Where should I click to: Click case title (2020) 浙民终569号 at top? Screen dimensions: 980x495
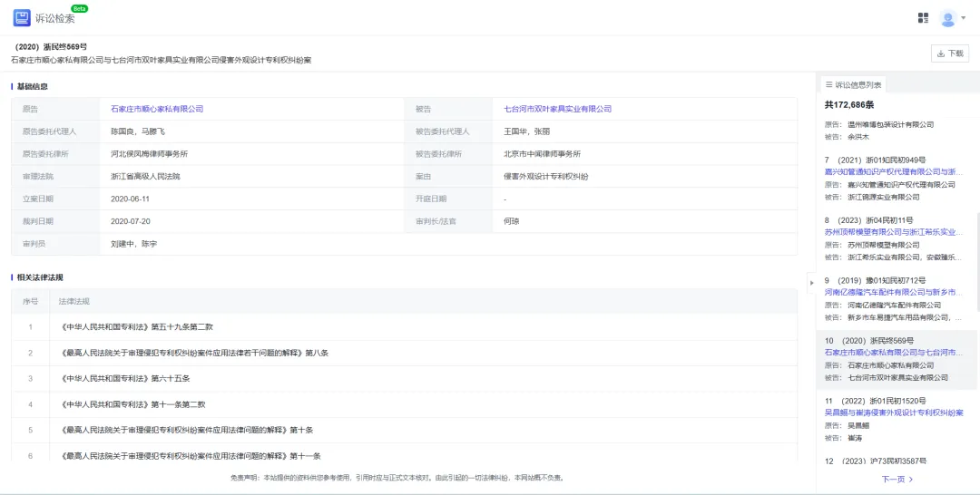pos(51,47)
